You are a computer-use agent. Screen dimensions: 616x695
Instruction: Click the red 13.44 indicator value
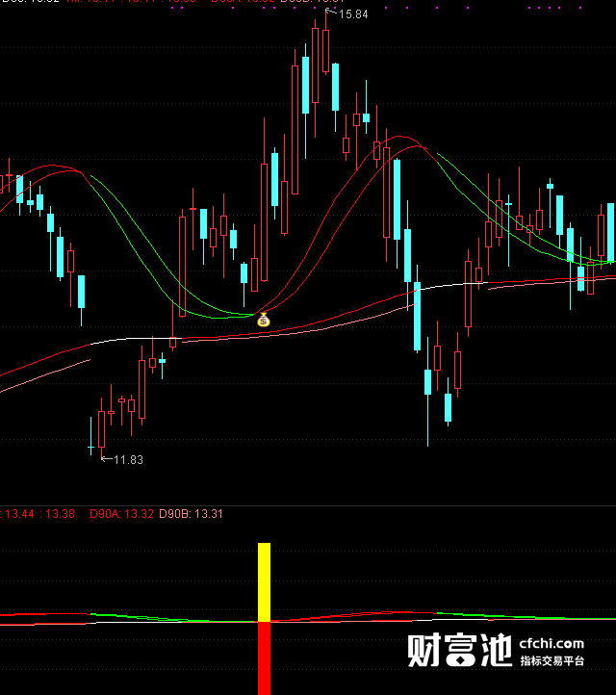click(x=19, y=514)
